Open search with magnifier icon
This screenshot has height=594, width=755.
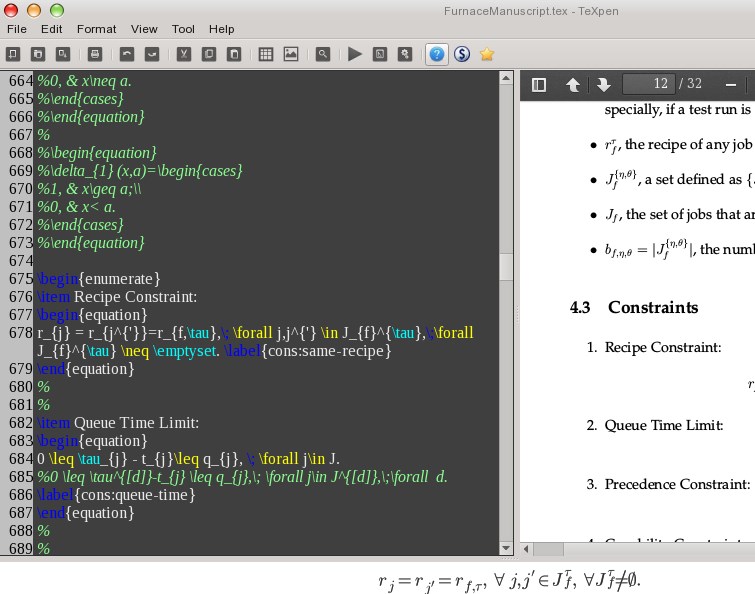(x=323, y=54)
